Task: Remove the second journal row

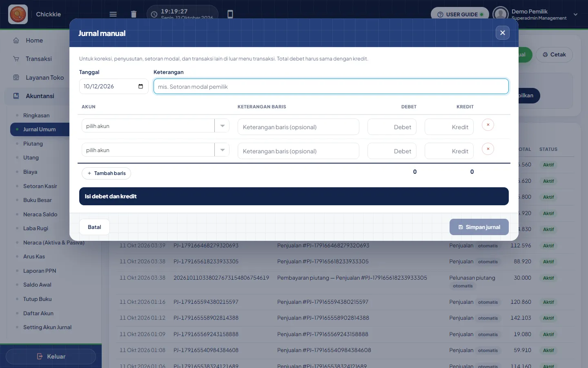Action: click(x=488, y=149)
